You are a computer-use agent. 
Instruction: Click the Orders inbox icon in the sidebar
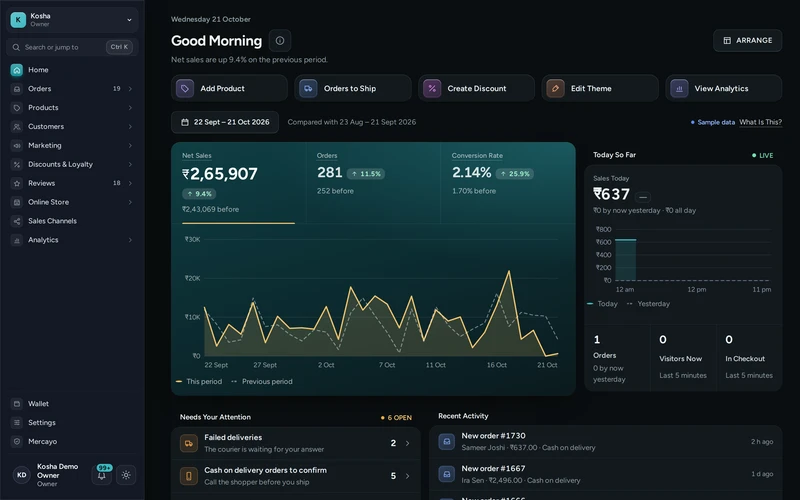(17, 89)
